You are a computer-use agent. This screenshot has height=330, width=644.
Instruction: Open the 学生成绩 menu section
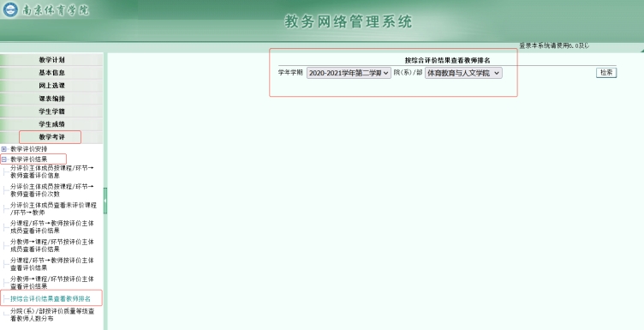pyautogui.click(x=51, y=123)
